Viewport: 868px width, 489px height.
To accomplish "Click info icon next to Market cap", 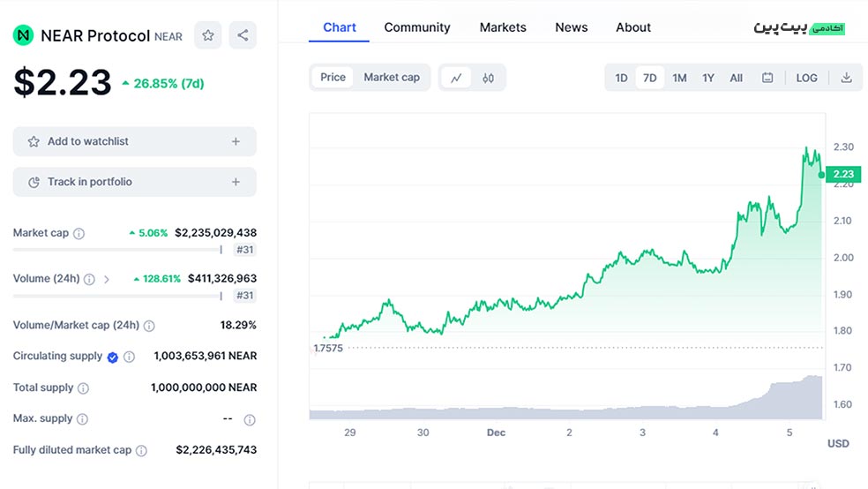I will [x=79, y=234].
